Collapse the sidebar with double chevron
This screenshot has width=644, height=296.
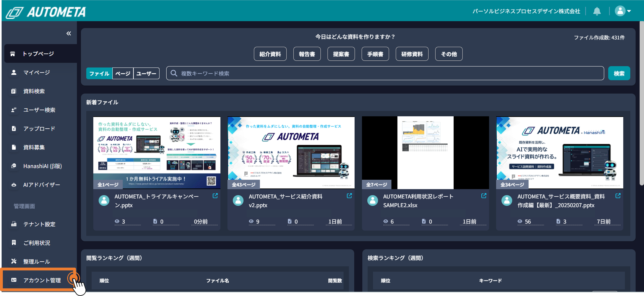69,33
